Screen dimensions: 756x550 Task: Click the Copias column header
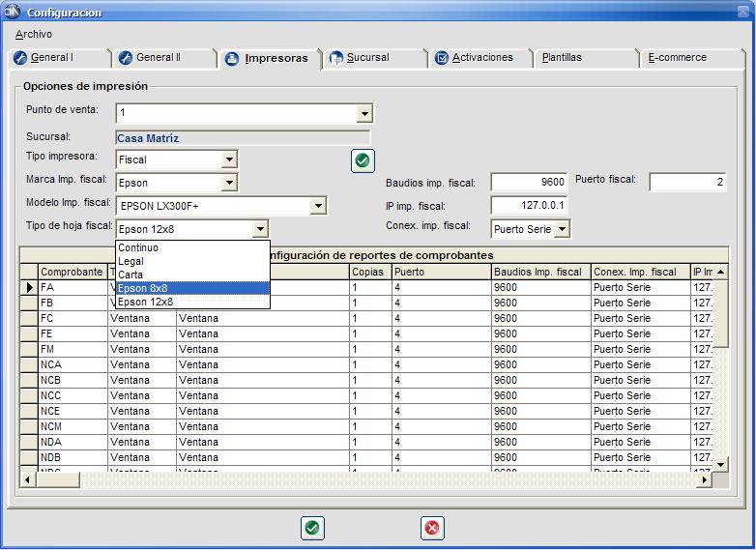coord(370,272)
